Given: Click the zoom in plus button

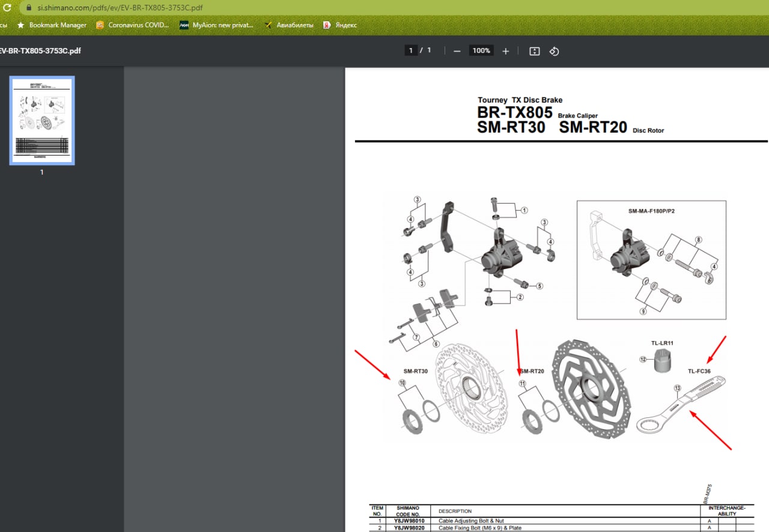Looking at the screenshot, I should [505, 51].
